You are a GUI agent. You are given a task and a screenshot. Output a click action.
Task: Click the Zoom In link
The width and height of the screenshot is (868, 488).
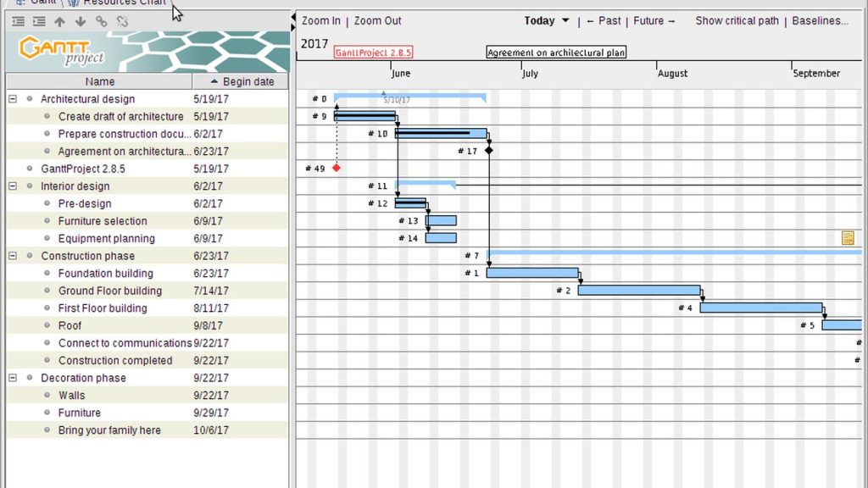(x=321, y=20)
